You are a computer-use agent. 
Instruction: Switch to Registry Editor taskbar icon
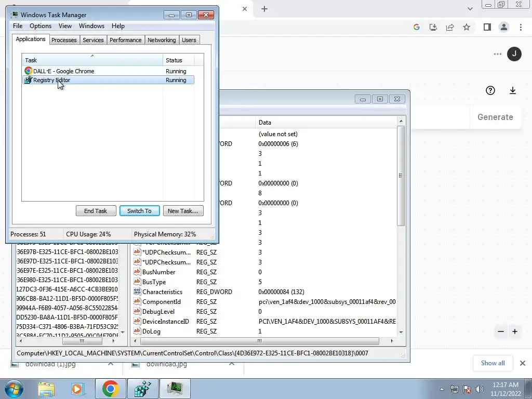click(142, 389)
